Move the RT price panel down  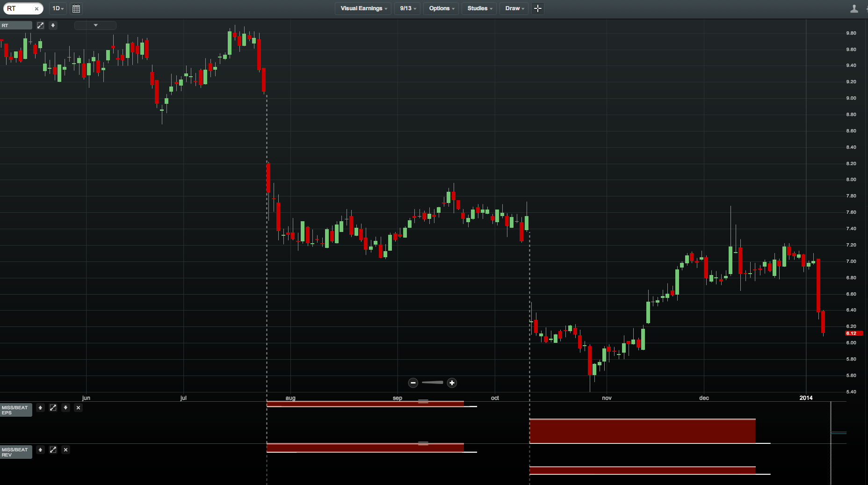point(53,25)
